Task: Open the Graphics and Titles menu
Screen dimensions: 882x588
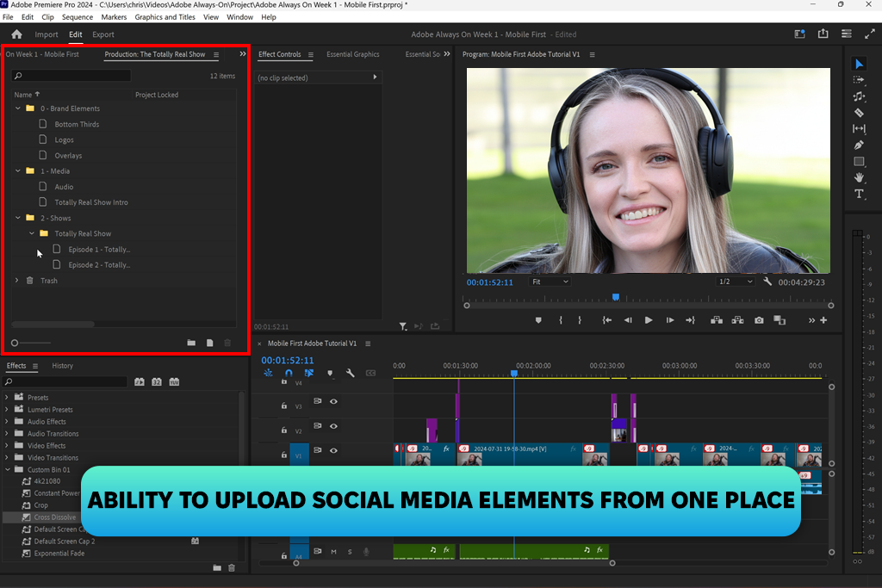Action: click(x=165, y=17)
